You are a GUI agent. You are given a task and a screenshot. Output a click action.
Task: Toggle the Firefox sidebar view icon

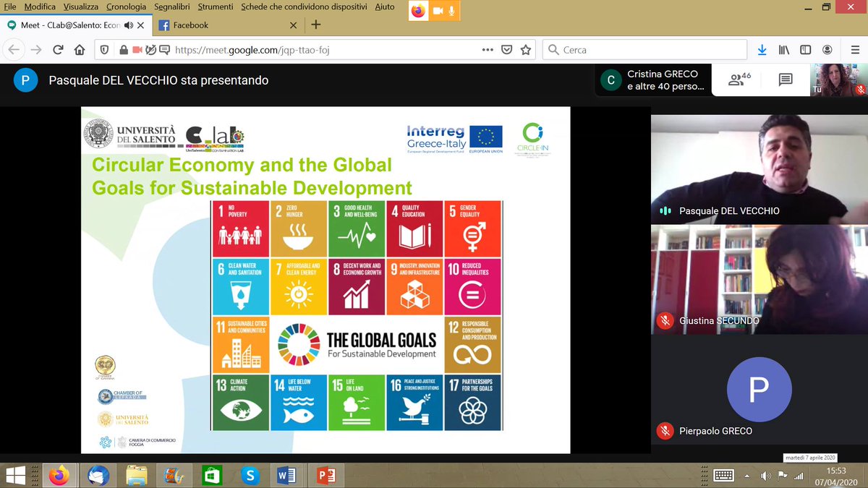(x=805, y=50)
